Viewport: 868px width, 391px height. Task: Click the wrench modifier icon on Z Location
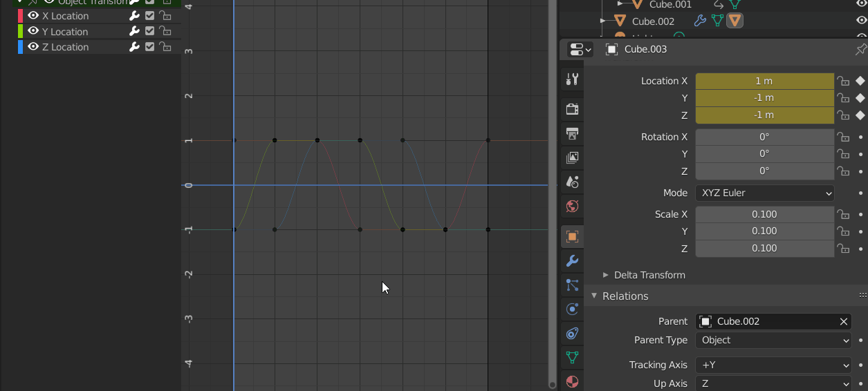click(134, 47)
